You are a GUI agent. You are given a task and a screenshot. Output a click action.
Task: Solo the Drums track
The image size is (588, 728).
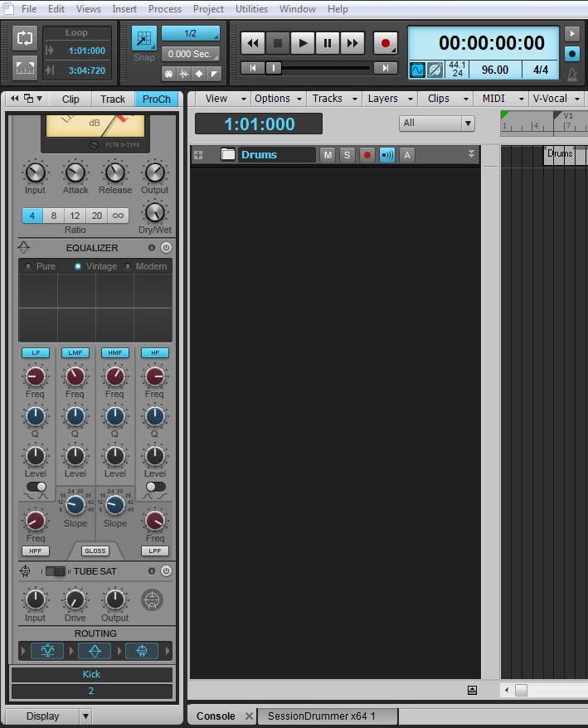[347, 155]
